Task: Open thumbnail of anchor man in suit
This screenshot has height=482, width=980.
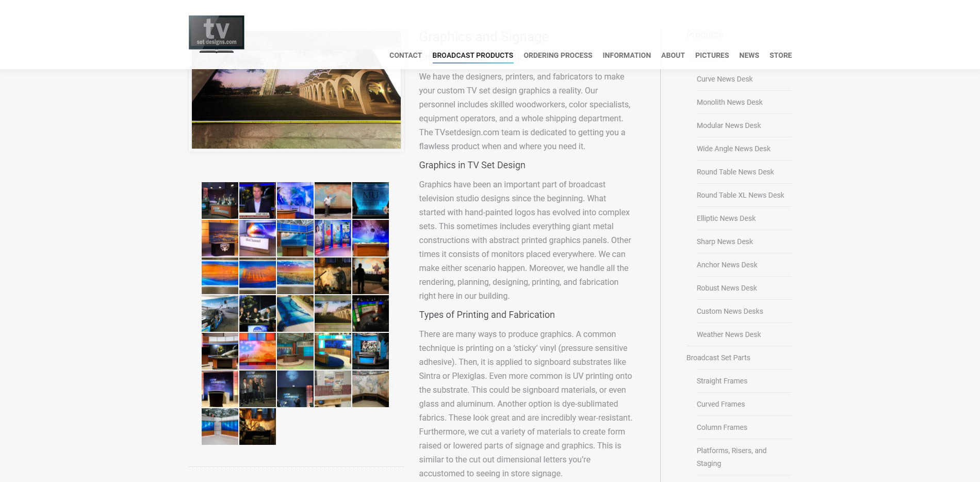Action: [257, 200]
